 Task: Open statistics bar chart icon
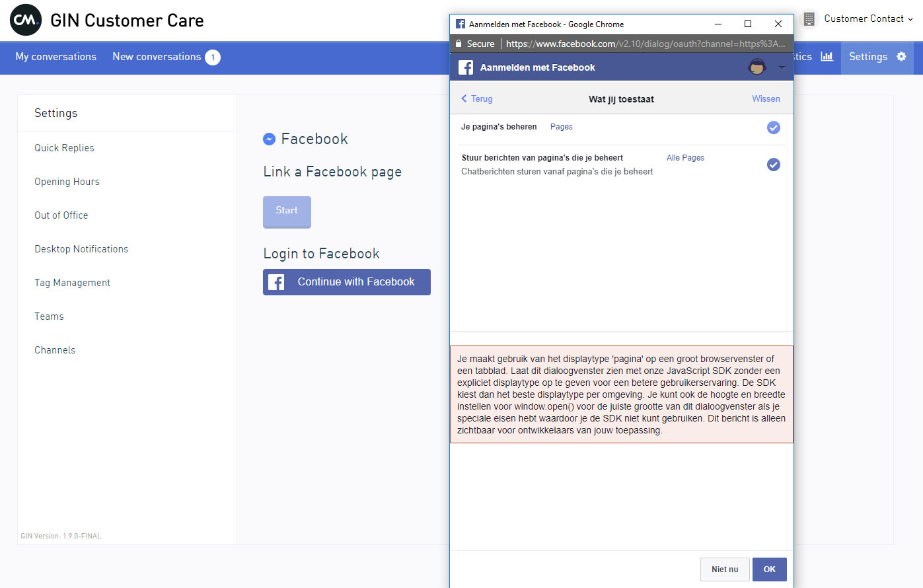click(x=827, y=57)
